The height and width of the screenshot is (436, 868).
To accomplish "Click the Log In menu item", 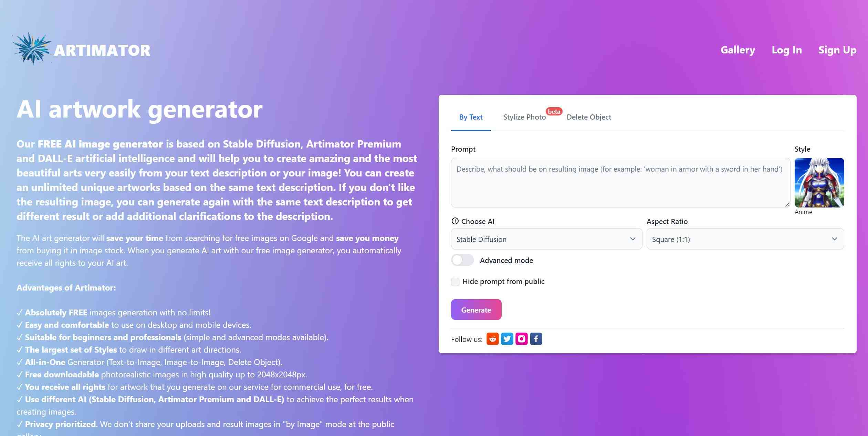I will 787,50.
